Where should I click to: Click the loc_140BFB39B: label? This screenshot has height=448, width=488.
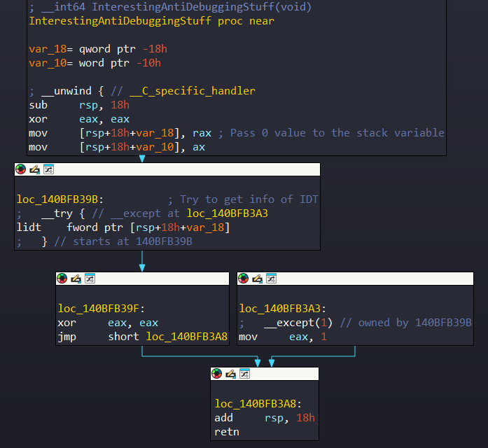[60, 199]
